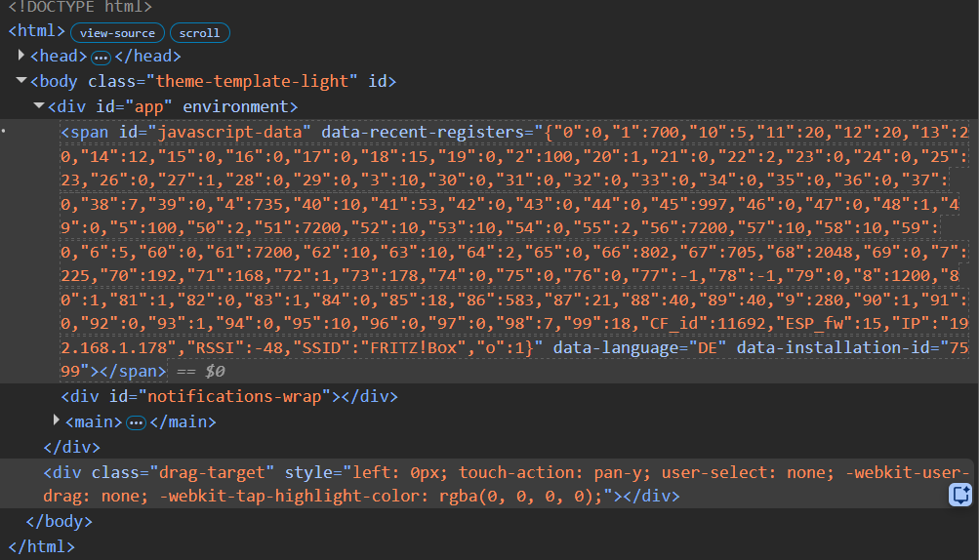Click the environment attribute on app div

pyautogui.click(x=235, y=106)
